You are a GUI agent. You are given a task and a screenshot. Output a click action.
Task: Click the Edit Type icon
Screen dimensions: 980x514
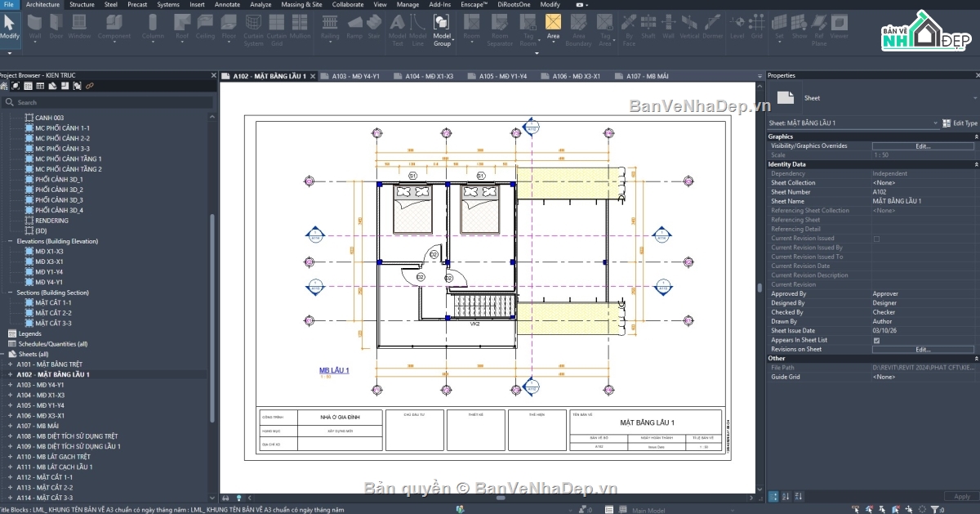pos(947,123)
